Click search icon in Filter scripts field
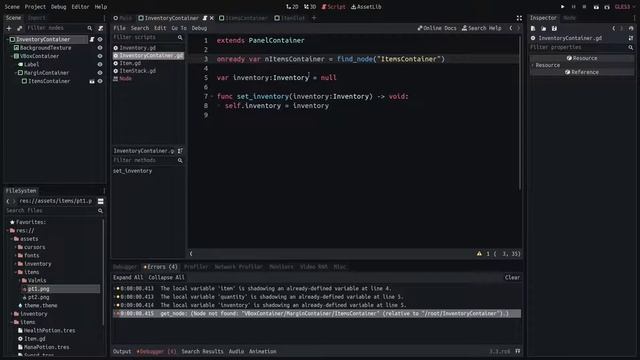 (180, 38)
